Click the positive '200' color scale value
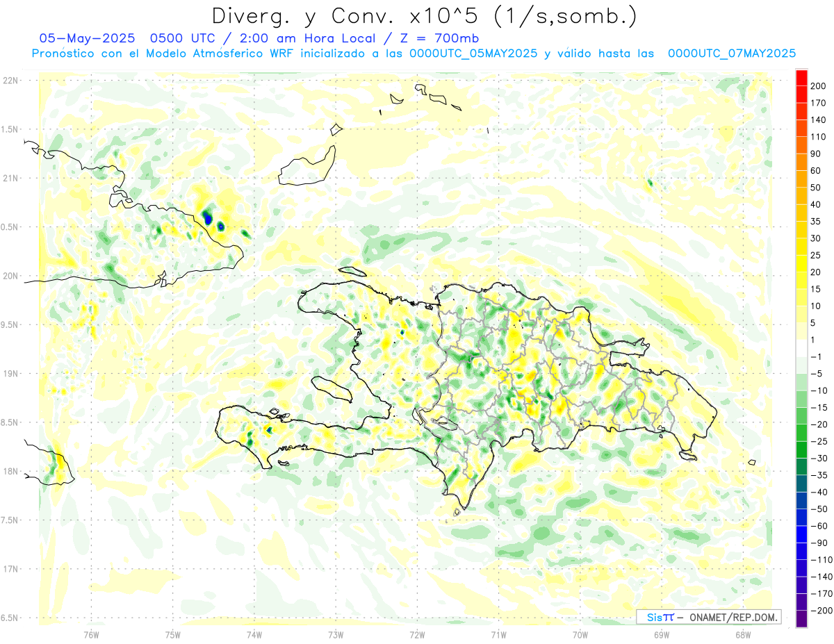This screenshot has height=644, width=834. coord(819,86)
